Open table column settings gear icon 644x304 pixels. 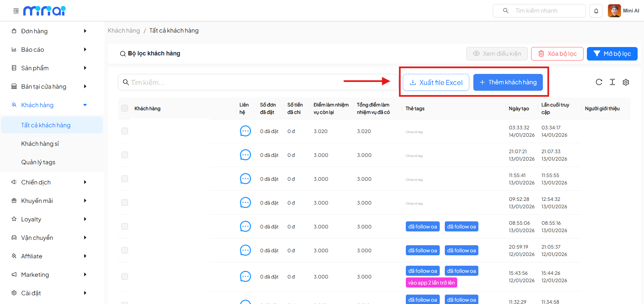[626, 82]
